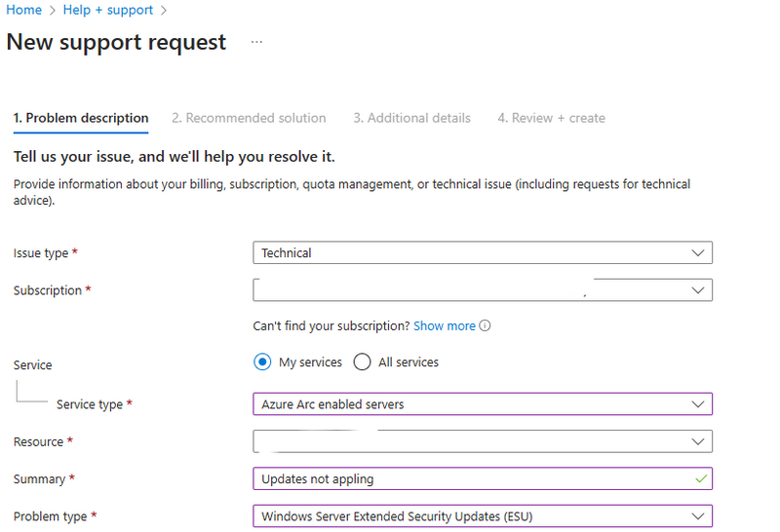Image resolution: width=780 pixels, height=532 pixels.
Task: Click the Show more link
Action: tap(445, 326)
